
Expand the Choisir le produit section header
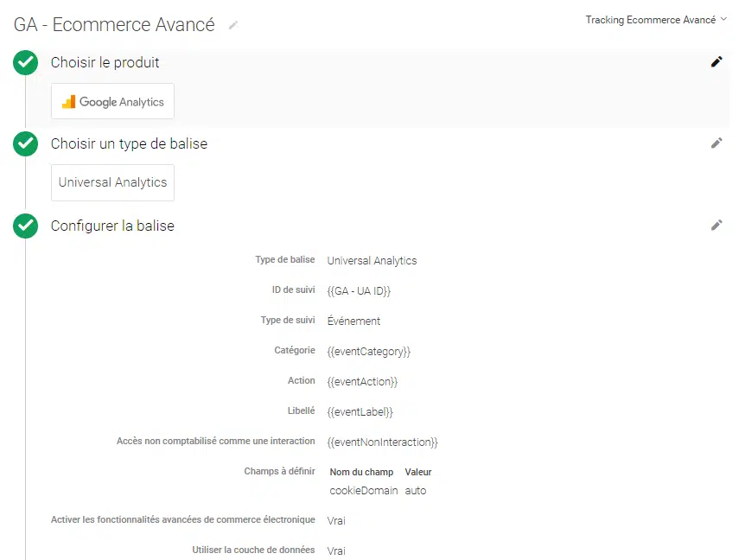pyautogui.click(x=105, y=62)
